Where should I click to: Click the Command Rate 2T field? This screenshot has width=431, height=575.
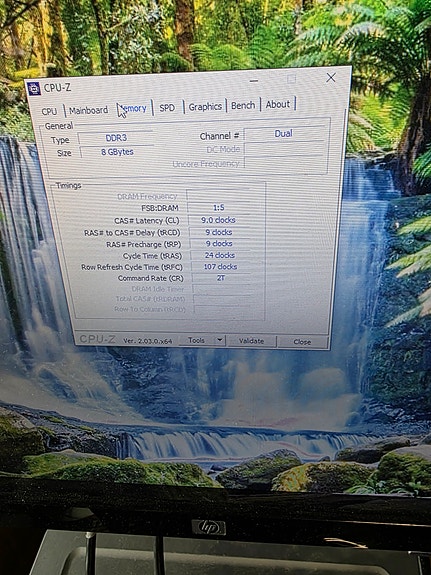[220, 278]
